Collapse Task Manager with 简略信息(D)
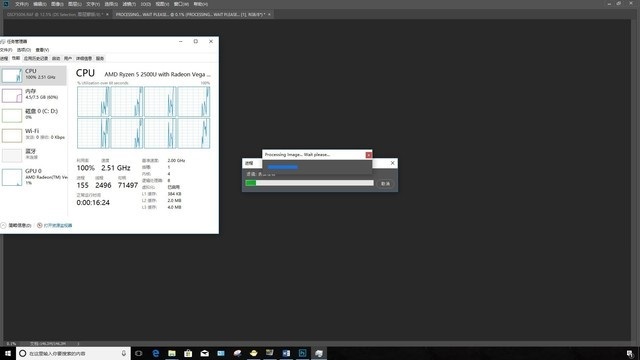640x360 pixels. (x=16, y=225)
